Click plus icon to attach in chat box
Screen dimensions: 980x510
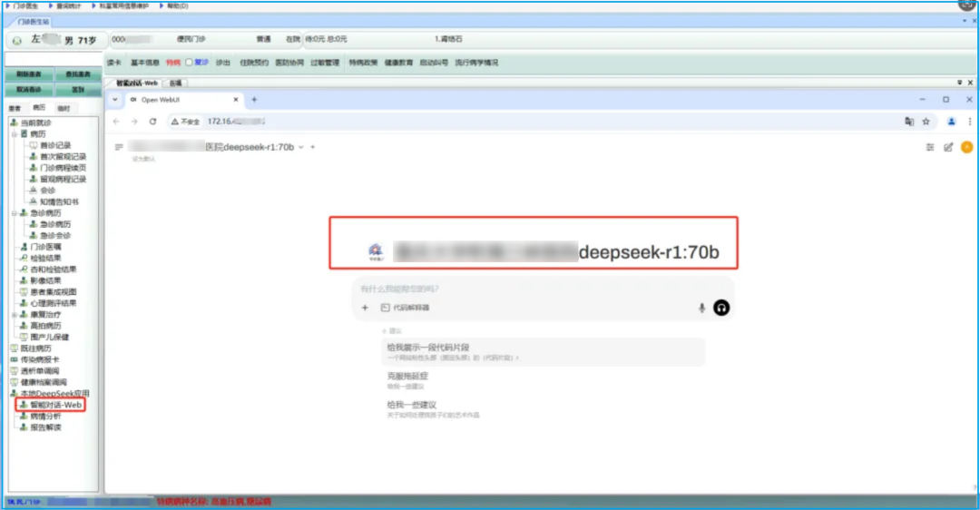[365, 308]
